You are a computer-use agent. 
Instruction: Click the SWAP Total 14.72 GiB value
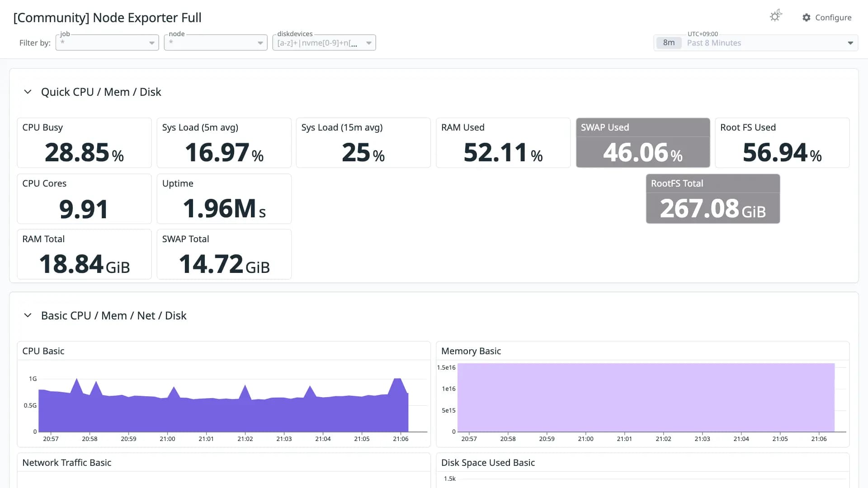(224, 264)
